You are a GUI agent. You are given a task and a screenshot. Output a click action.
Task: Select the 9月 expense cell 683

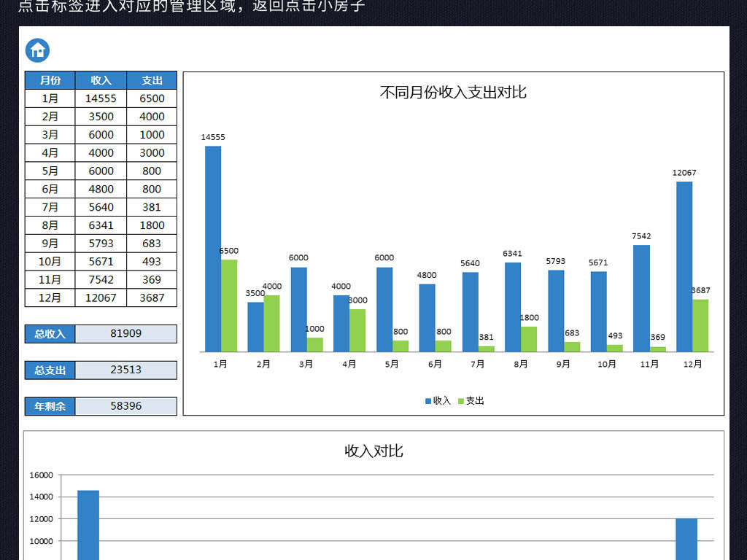(152, 244)
